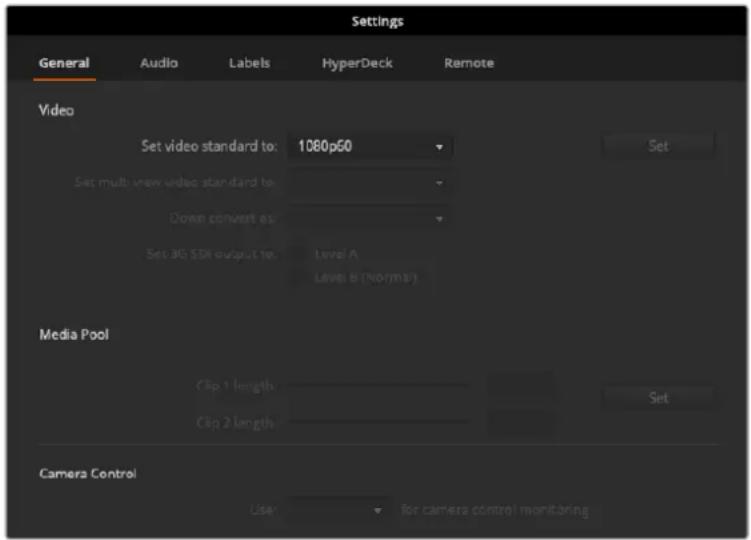Open the camera control monitoring Use dropdown
Viewport: 751px width, 540px height.
pos(338,510)
